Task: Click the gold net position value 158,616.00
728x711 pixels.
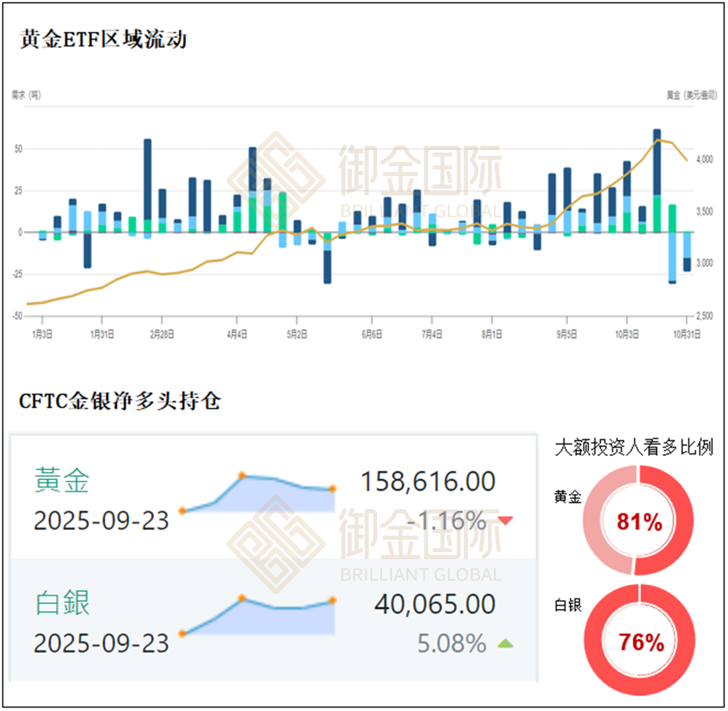Action: pyautogui.click(x=428, y=482)
